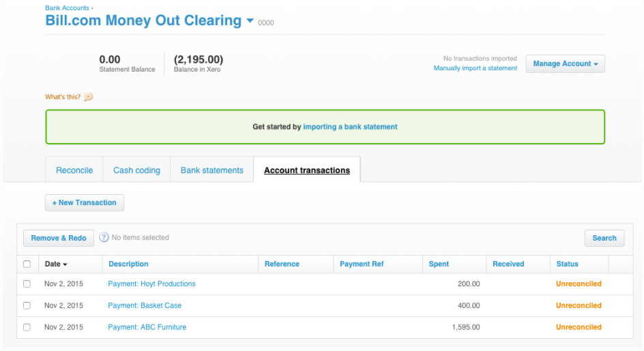The image size is (644, 351).
Task: Click the 1,595.00 spent amount
Action: click(466, 327)
